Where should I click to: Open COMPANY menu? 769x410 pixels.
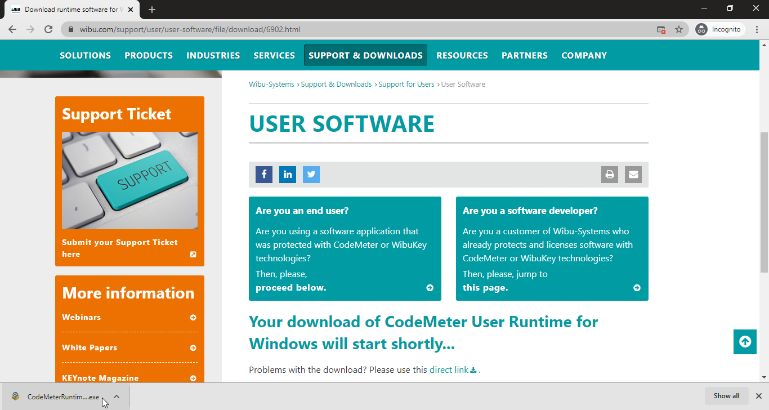[x=584, y=55]
